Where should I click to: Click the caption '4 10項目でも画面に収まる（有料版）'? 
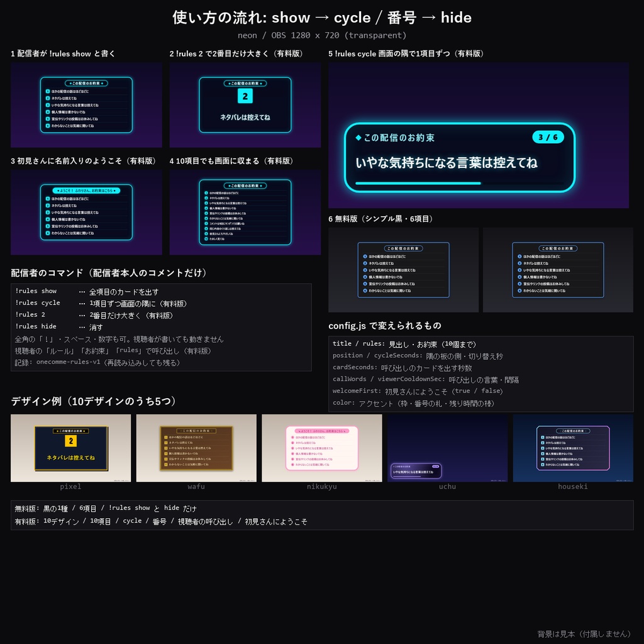point(233,160)
